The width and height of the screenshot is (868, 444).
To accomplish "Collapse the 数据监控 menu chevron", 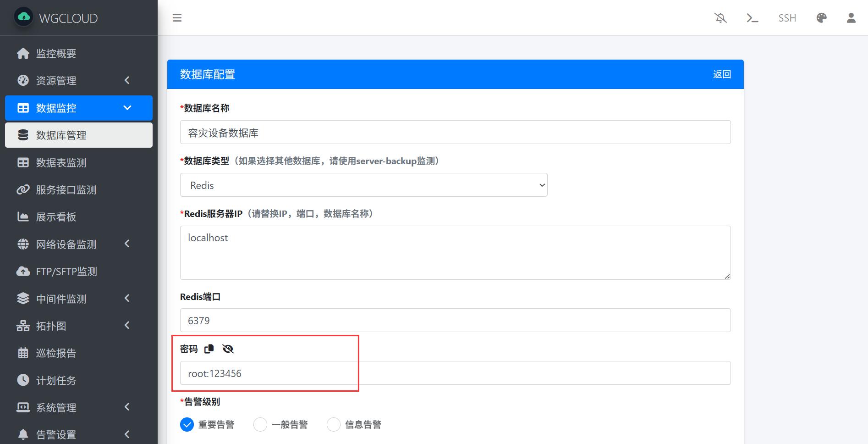I will pyautogui.click(x=127, y=108).
